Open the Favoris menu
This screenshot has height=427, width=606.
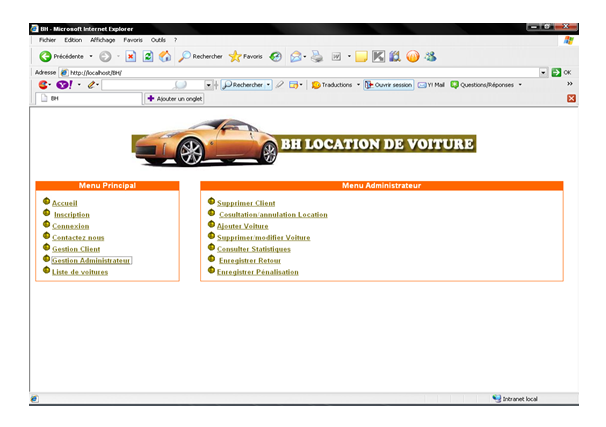(x=133, y=40)
